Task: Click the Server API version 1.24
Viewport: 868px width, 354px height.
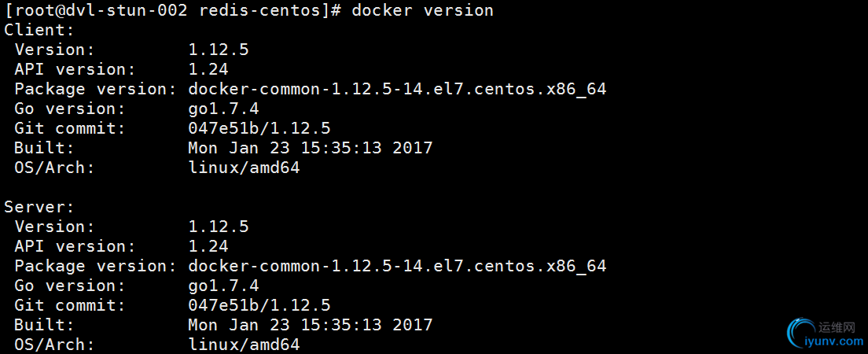Action: pyautogui.click(x=208, y=246)
